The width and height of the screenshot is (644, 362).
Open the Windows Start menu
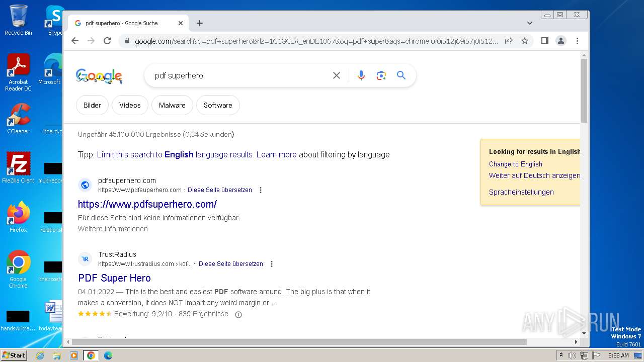(14, 355)
